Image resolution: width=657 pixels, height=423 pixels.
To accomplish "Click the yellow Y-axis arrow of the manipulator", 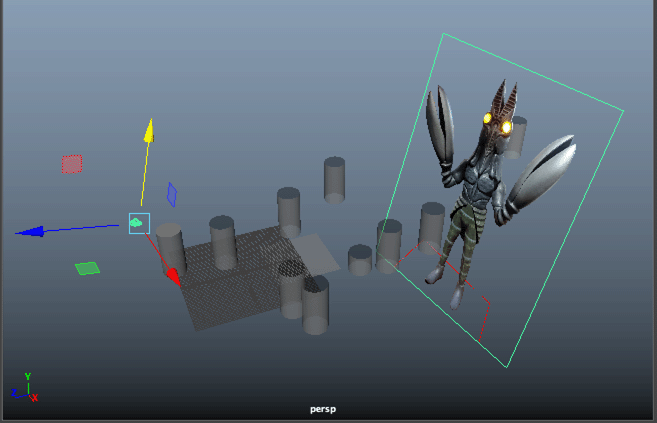I will tap(148, 130).
